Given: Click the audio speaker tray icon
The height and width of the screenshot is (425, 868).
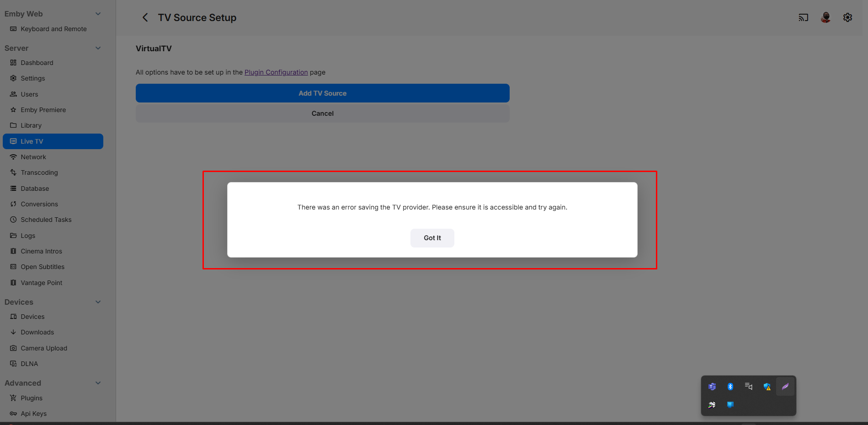Looking at the screenshot, I should coord(749,387).
